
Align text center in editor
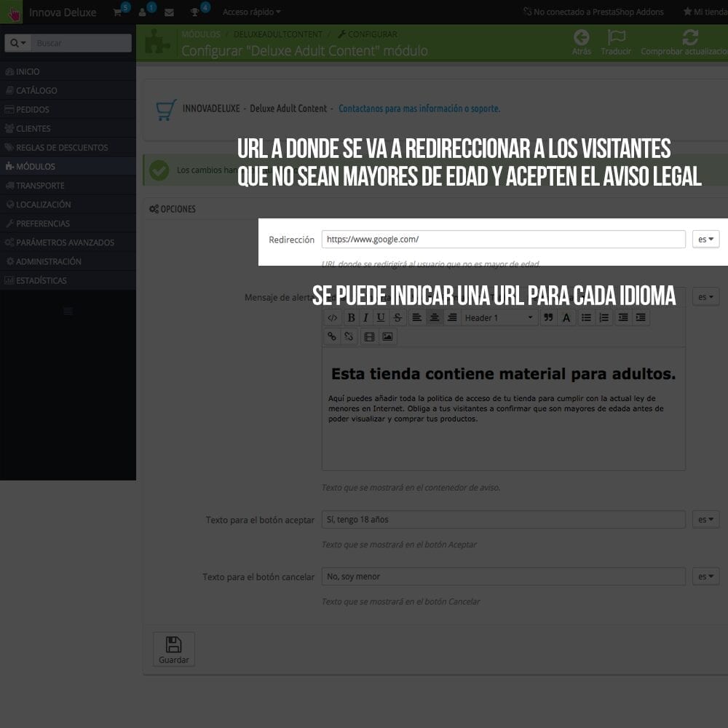(435, 317)
